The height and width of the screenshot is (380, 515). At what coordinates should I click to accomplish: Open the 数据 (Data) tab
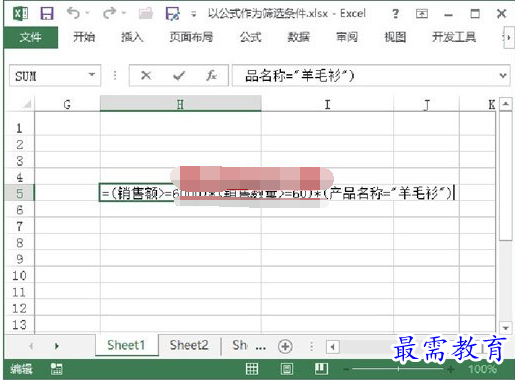pyautogui.click(x=299, y=37)
